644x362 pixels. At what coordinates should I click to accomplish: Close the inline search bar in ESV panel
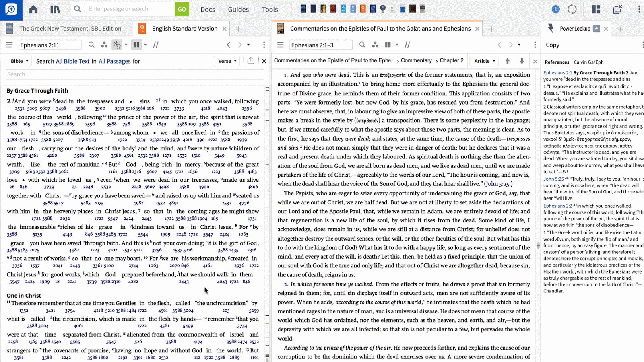click(264, 61)
